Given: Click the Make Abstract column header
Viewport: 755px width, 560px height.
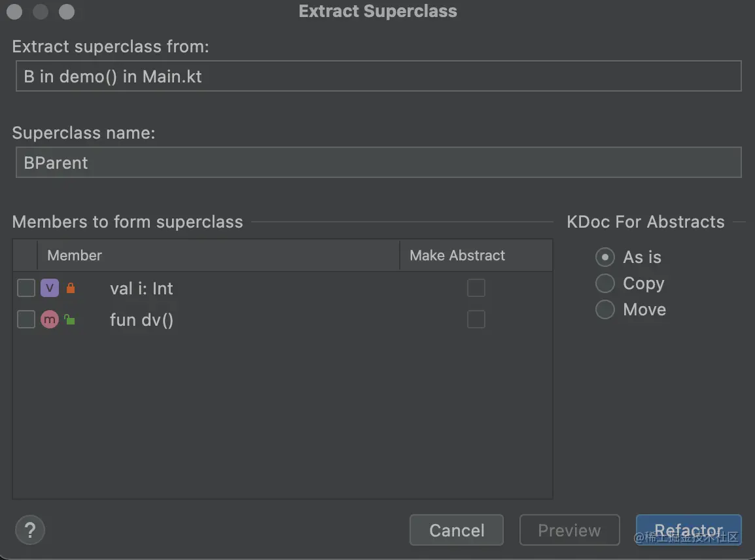Looking at the screenshot, I should (x=457, y=255).
